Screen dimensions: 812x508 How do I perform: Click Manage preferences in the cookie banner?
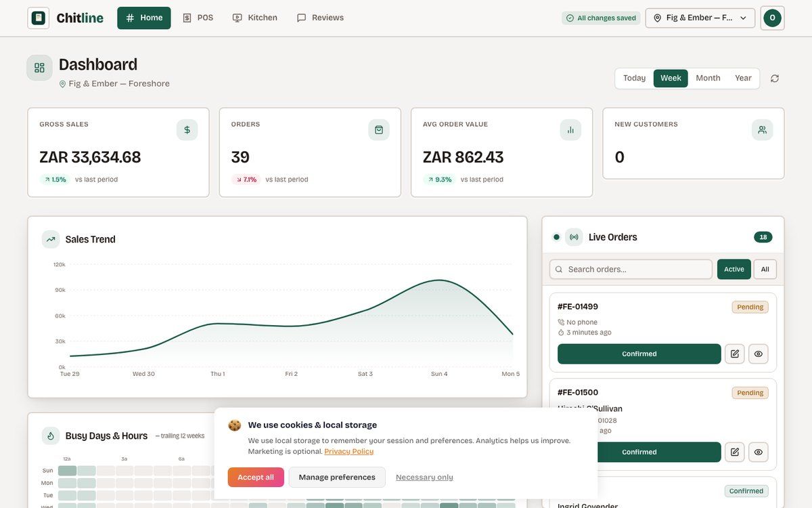(x=337, y=478)
